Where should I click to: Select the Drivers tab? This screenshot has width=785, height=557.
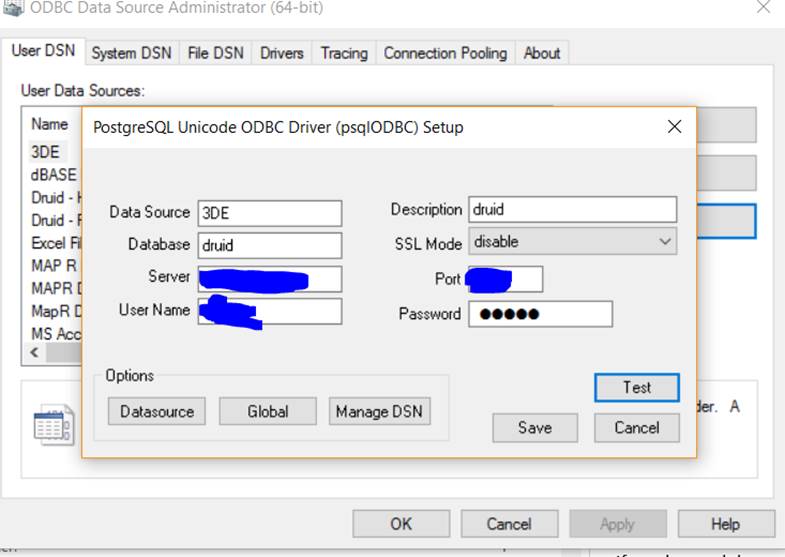pos(281,53)
